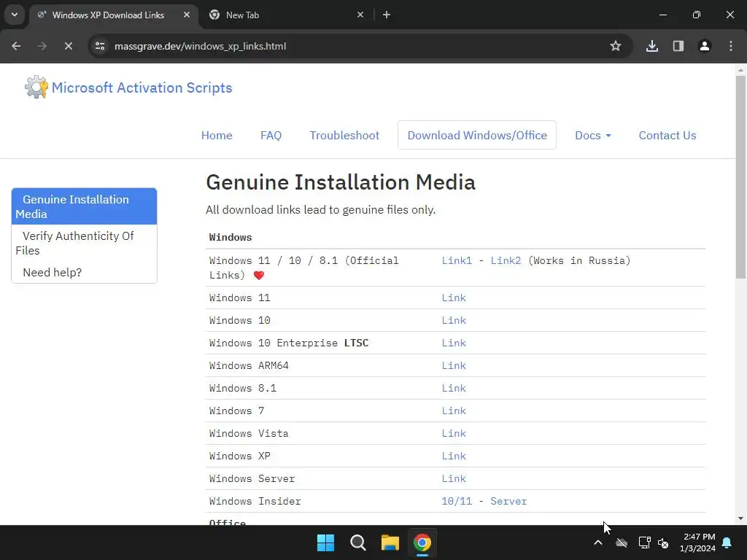
Task: Open the Windows XP Link
Action: coord(454,456)
